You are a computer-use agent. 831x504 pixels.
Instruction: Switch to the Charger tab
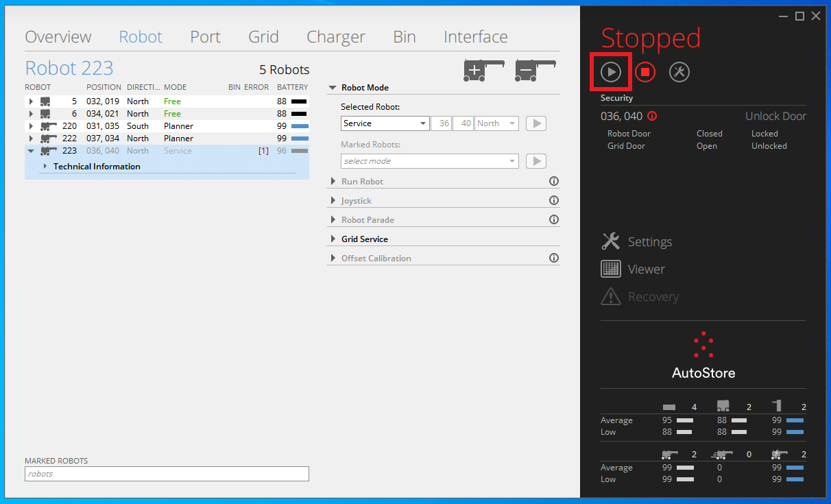335,37
